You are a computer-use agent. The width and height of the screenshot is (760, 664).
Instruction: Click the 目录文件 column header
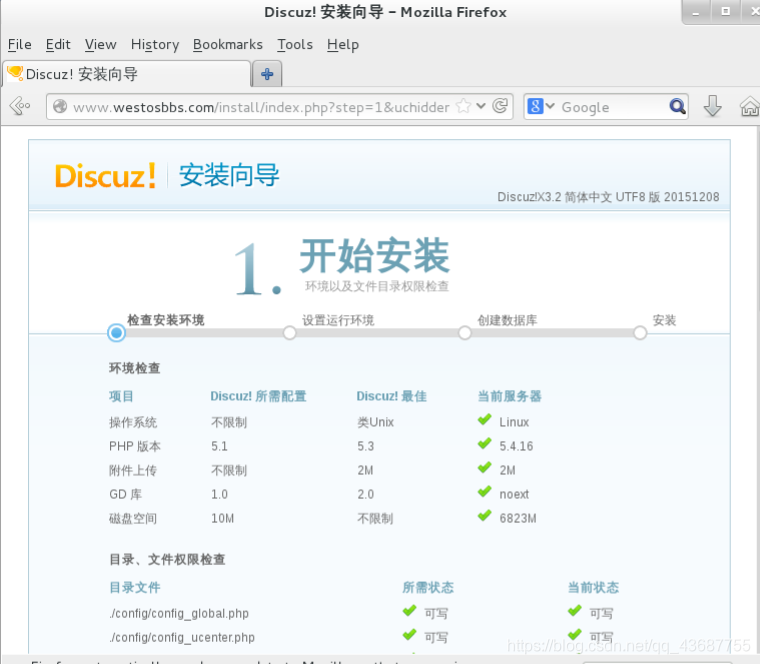point(135,587)
